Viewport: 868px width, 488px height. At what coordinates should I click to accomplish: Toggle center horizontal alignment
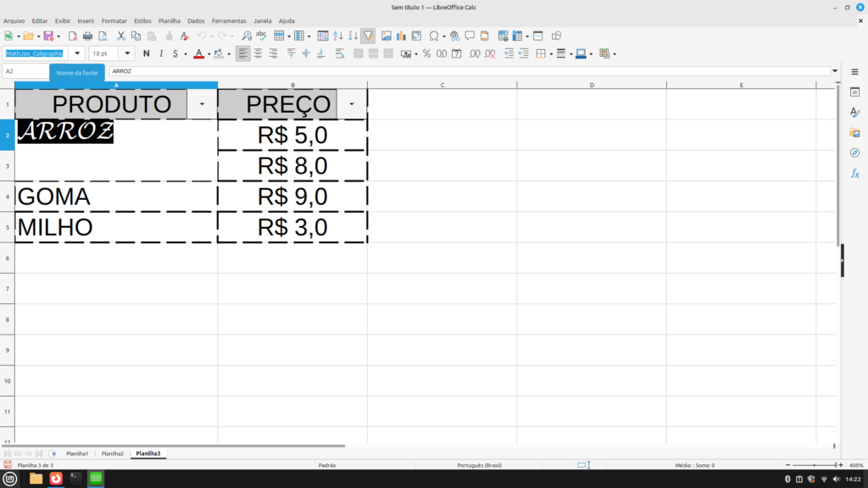click(x=258, y=53)
